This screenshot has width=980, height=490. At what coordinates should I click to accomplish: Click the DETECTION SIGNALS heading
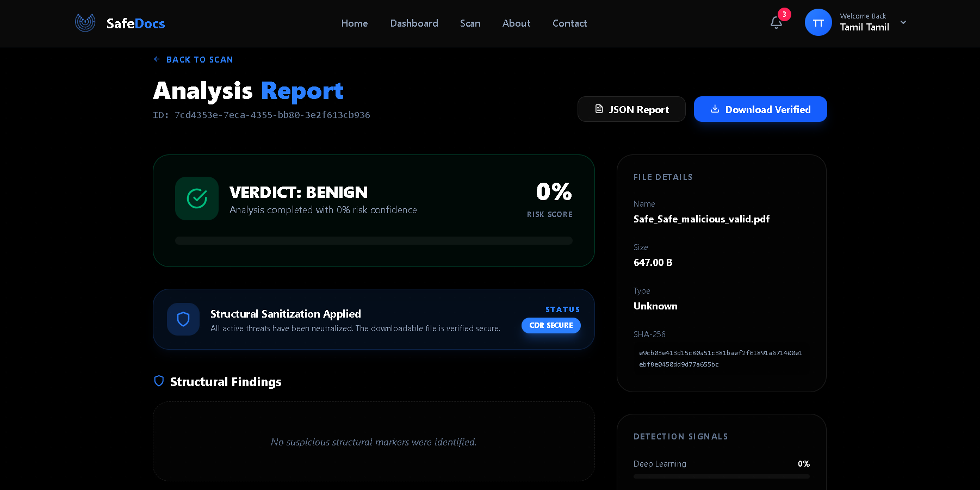tap(681, 437)
